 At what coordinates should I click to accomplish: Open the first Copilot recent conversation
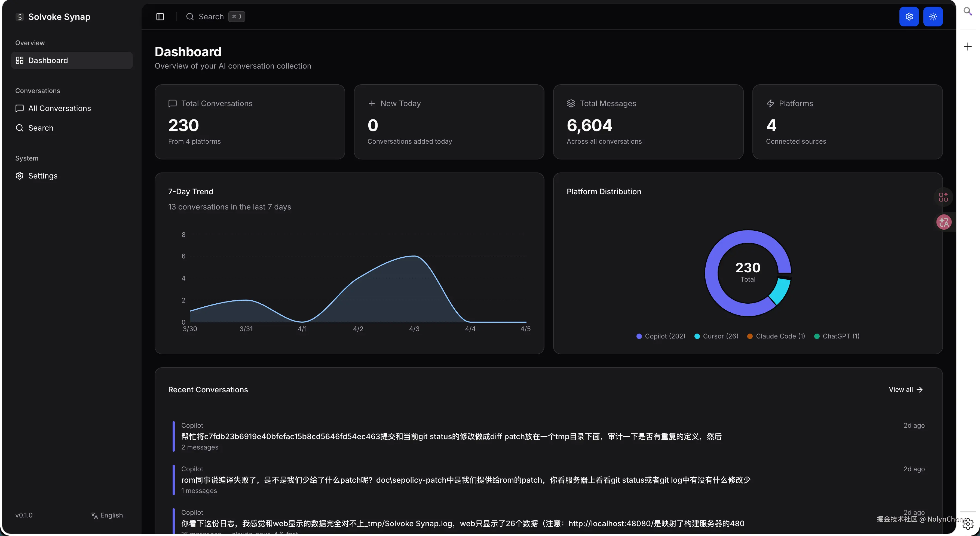tap(451, 436)
